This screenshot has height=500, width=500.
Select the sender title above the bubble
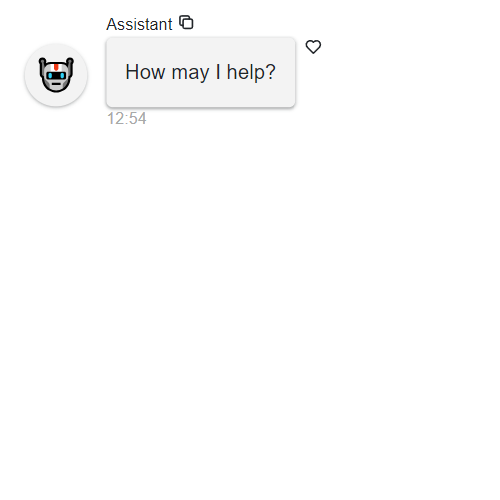pos(139,24)
